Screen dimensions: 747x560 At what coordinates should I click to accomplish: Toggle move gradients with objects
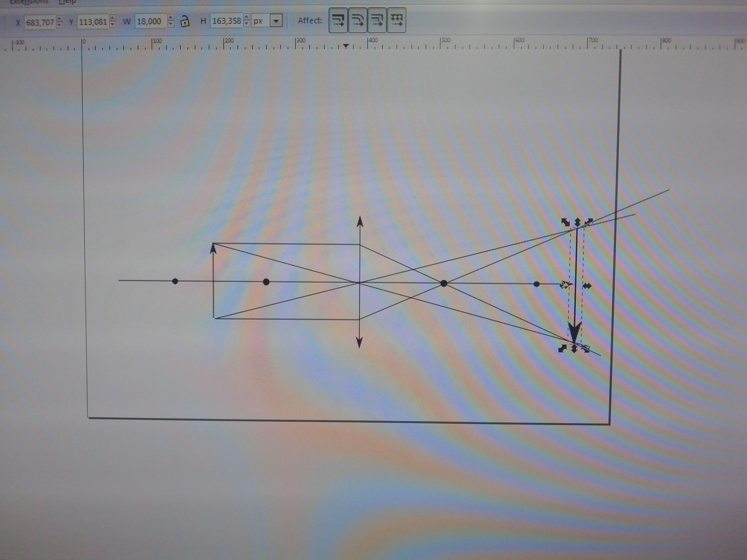(x=377, y=21)
